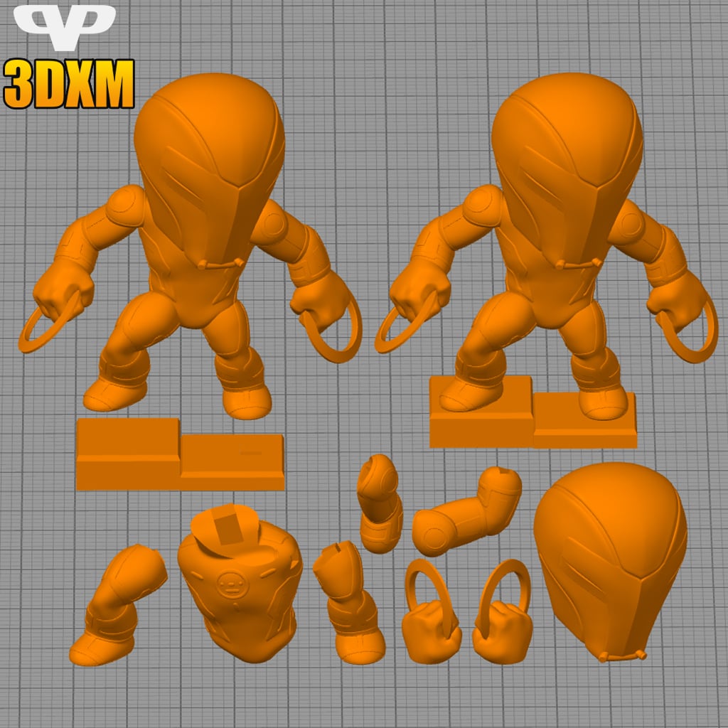728x728 pixels.
Task: Select the long bent arm part beside the loose helmet
Action: 466,512
